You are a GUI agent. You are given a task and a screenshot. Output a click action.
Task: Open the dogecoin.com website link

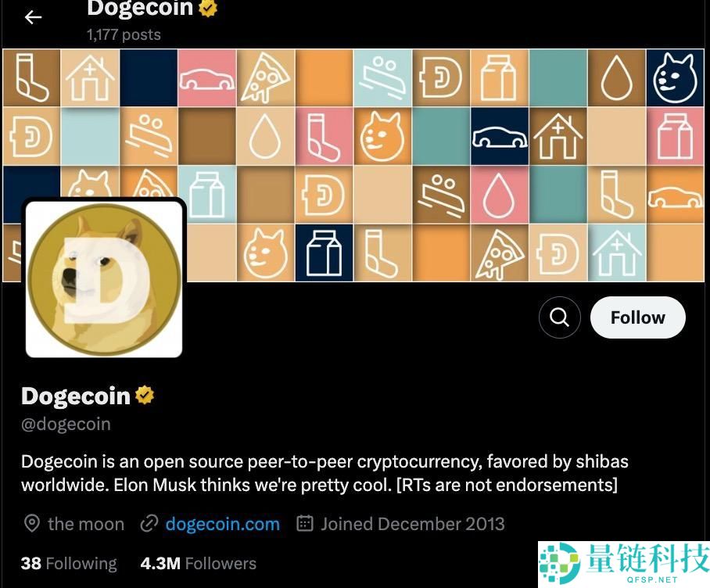(x=222, y=524)
